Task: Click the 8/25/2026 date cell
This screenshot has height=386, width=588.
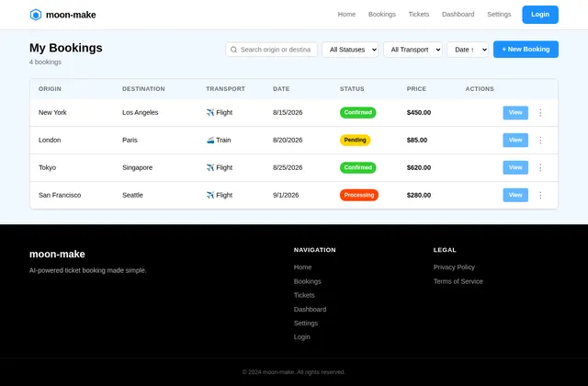Action: (288, 167)
